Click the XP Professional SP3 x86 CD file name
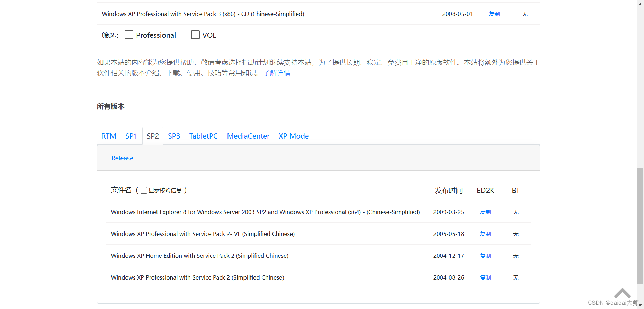 (x=203, y=14)
